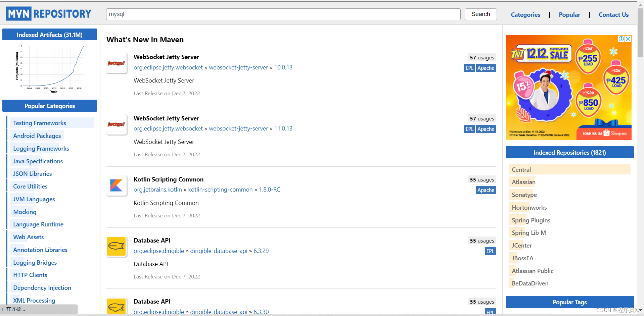Click the EPL tag for Database API 6.3.29

pos(490,251)
